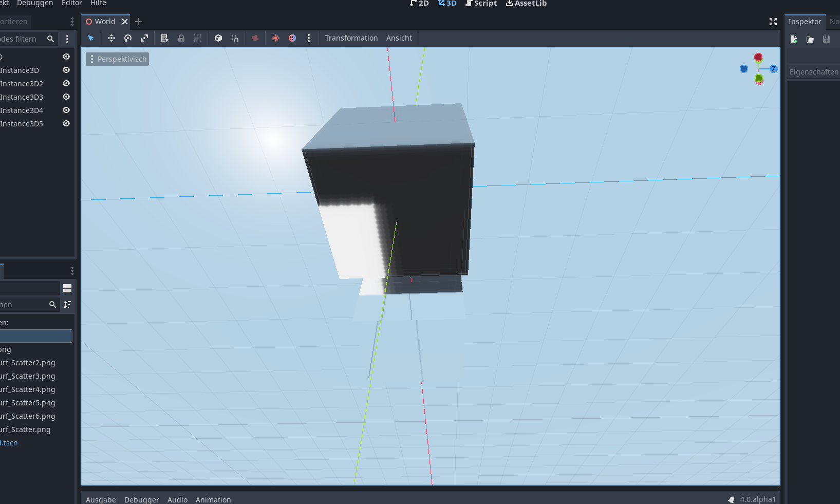Enable the Selection tool arrow
The height and width of the screenshot is (504, 840).
point(91,38)
